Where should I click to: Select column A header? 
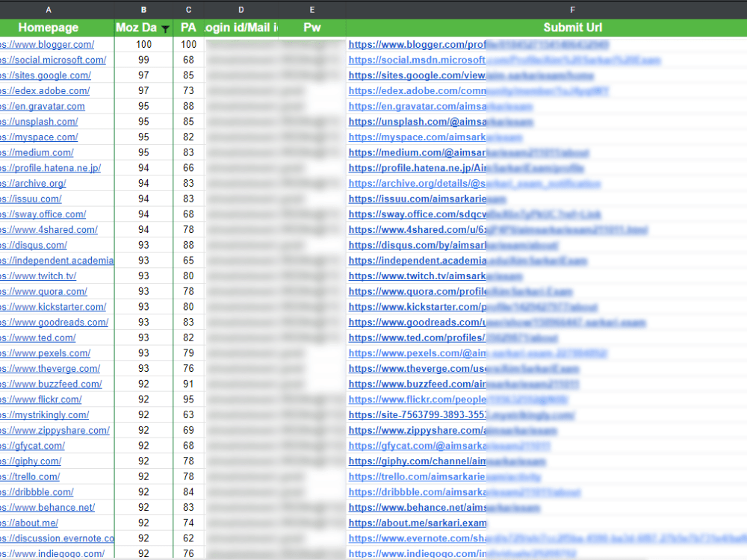coord(48,10)
